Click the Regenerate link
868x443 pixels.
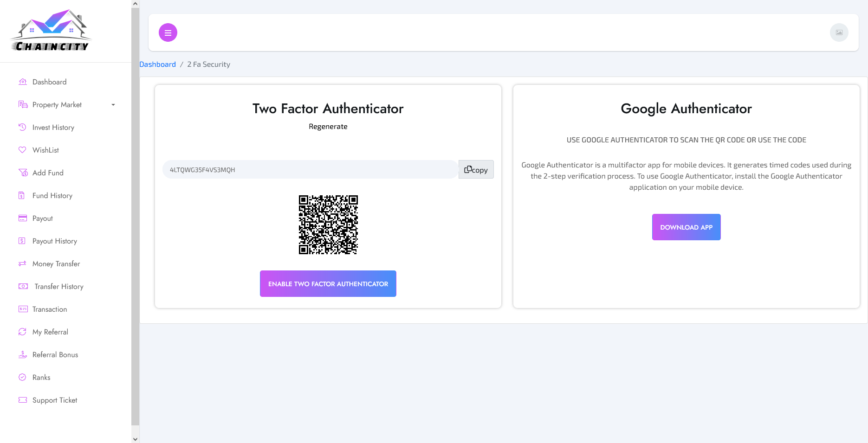coord(328,127)
